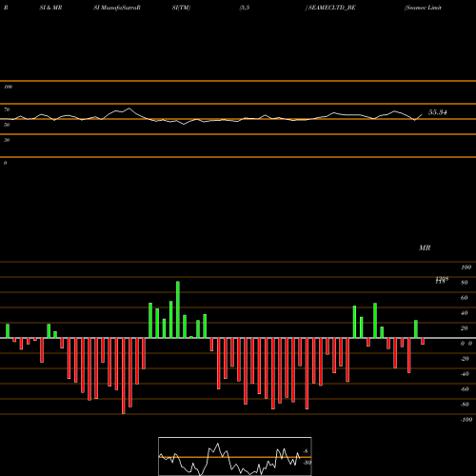This screenshot has height=476, width=476.
Task: Click the RSI axis label 50
Action: tap(7, 125)
